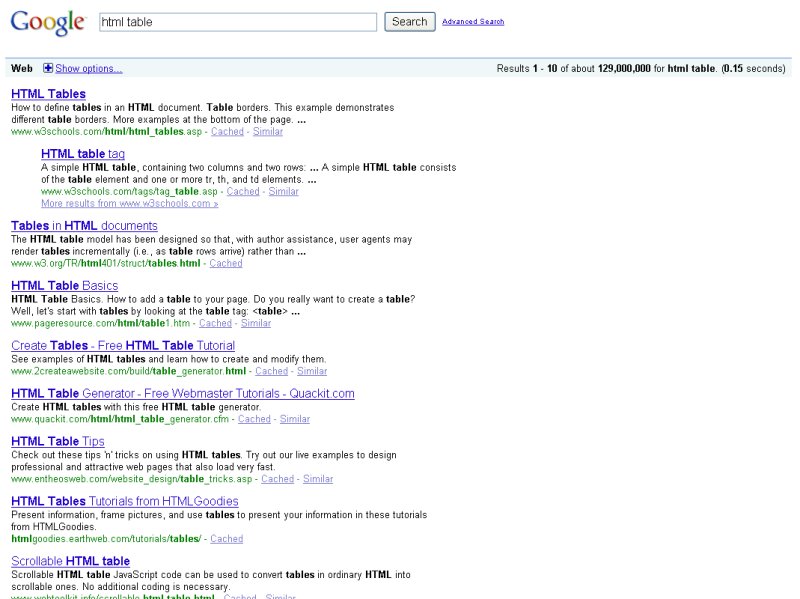Open the HTML Tables w3schools result
Screen dimensions: 800x599
click(x=48, y=94)
